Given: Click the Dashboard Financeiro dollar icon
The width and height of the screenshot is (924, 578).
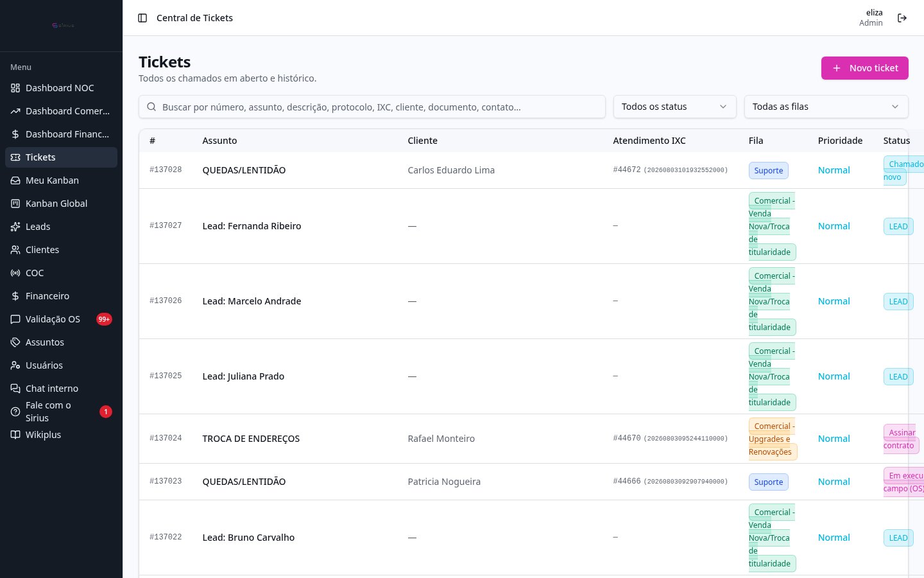Looking at the screenshot, I should click(x=15, y=134).
